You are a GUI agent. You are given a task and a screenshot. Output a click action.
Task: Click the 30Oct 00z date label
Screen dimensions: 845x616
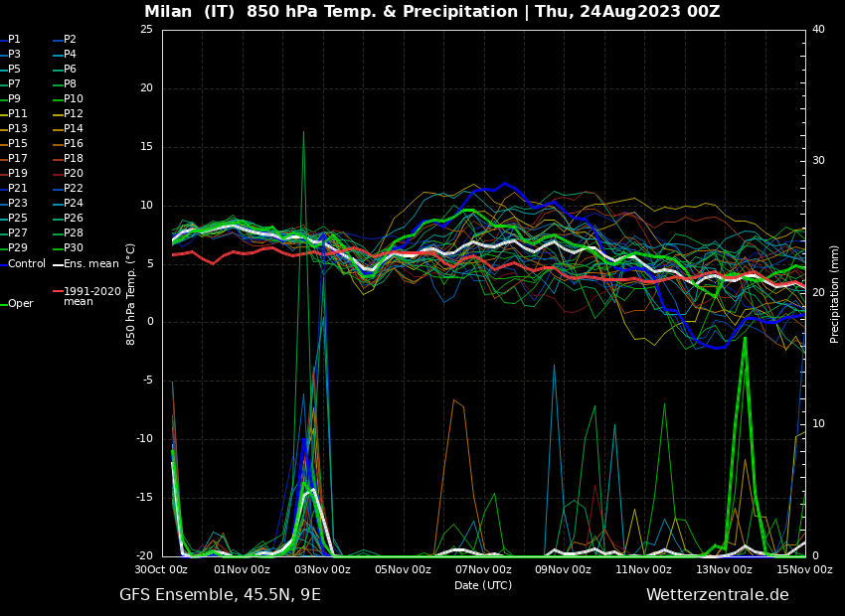tap(162, 570)
